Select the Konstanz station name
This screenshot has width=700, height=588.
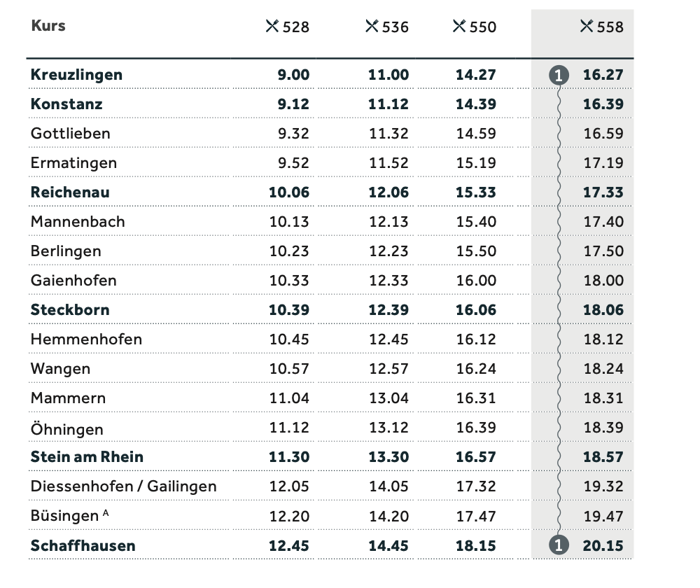tap(66, 104)
